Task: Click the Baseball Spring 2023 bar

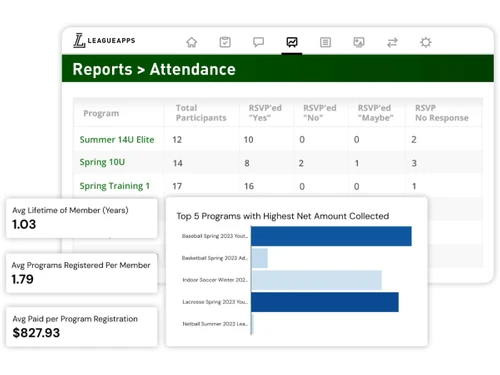Action: click(x=331, y=236)
